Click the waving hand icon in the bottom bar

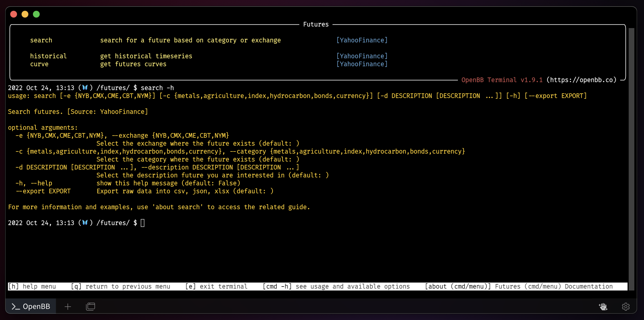(x=603, y=307)
